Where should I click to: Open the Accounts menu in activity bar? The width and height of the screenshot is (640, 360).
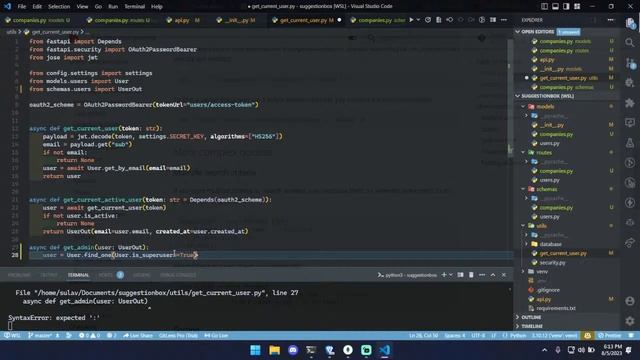[630, 301]
